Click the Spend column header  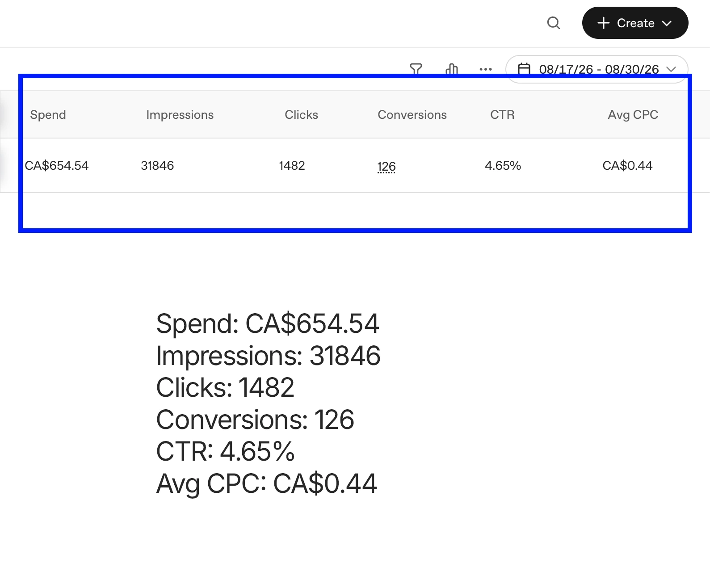pos(48,115)
